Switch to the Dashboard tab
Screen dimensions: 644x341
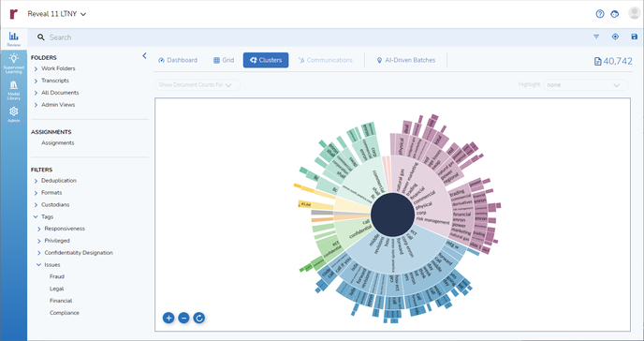tap(178, 60)
